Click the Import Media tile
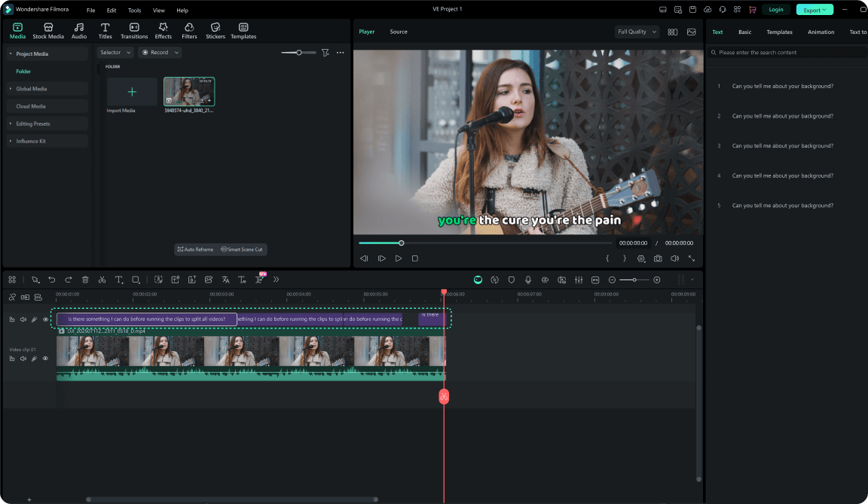 (132, 92)
